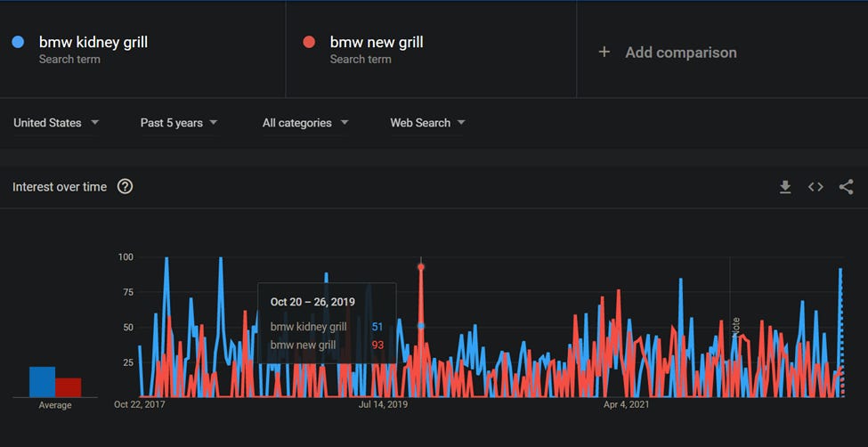The height and width of the screenshot is (447, 868).
Task: Click 'Search term' under bmw new grill
Action: tap(361, 60)
